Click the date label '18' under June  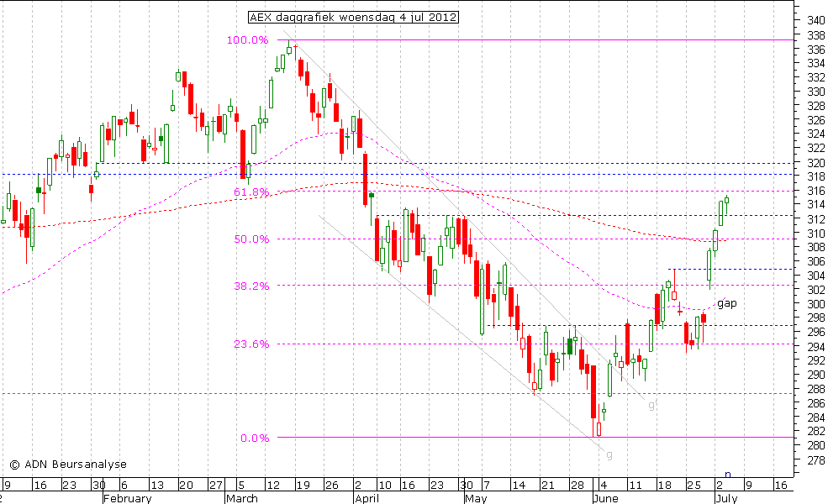(664, 485)
